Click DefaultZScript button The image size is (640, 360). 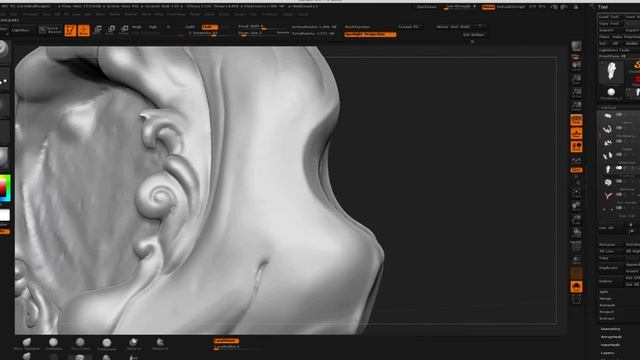[x=511, y=7]
